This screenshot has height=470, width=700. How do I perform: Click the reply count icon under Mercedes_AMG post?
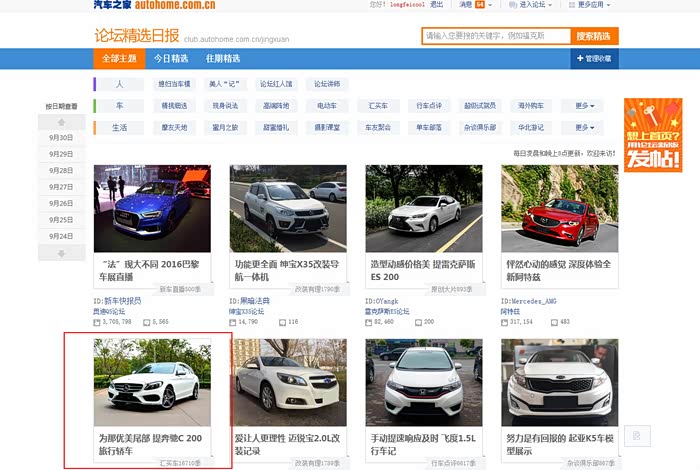554,322
